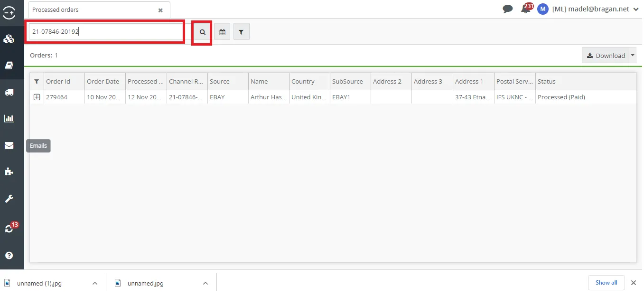Click the EBAY source cell
Viewport: 644px width, 296px height.
point(228,97)
